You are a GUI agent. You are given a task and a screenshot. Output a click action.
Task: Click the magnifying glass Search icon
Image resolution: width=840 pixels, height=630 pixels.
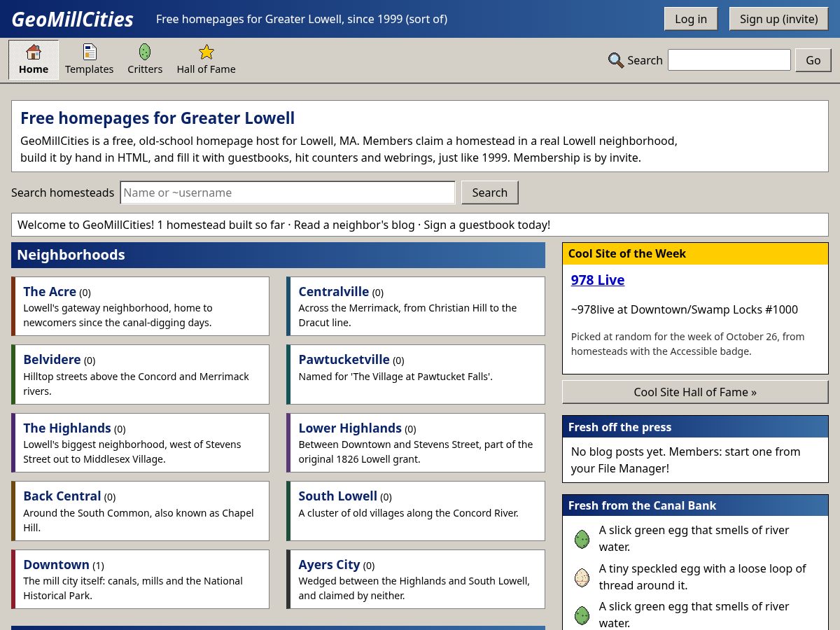coord(616,60)
